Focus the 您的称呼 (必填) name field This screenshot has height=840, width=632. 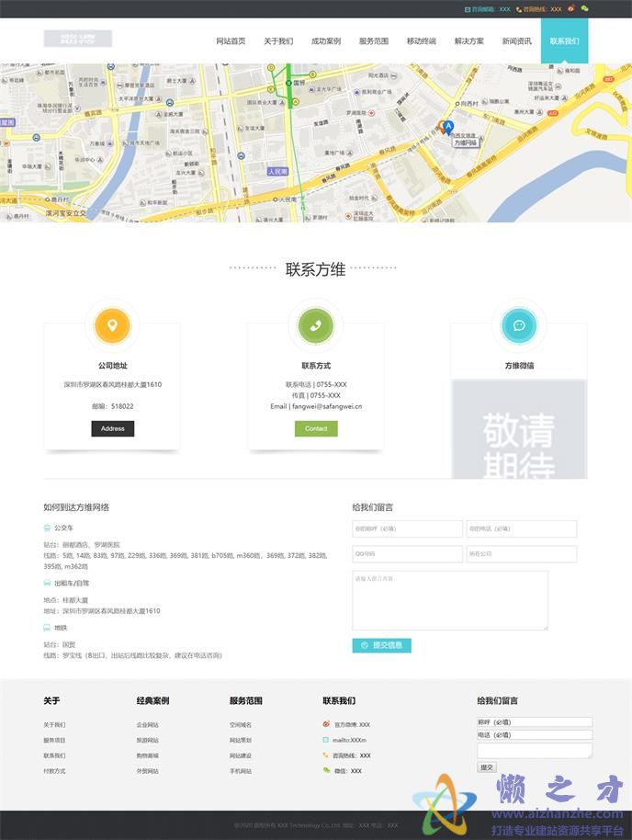(x=408, y=528)
